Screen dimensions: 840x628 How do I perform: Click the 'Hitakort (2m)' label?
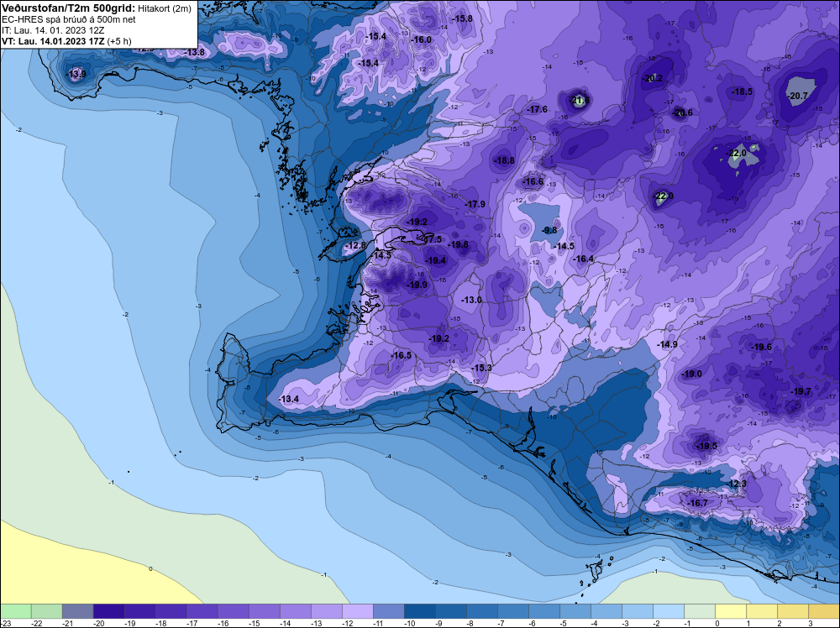pos(165,8)
